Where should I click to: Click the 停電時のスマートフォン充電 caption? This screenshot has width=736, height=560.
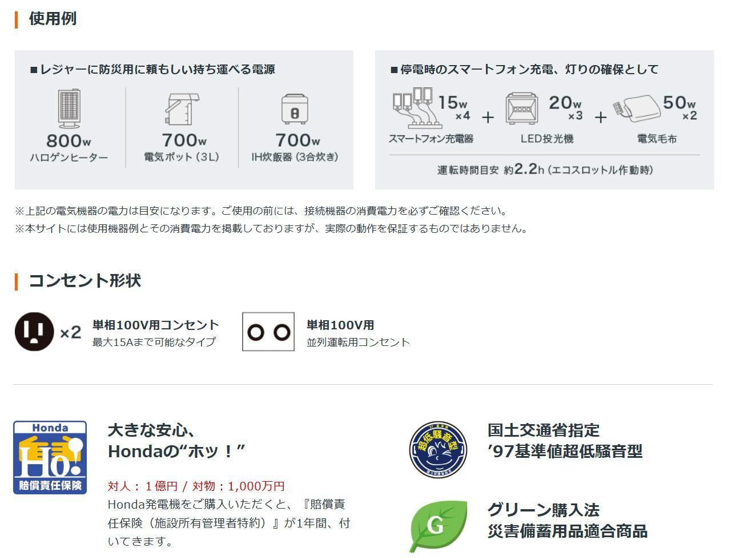[x=524, y=69]
